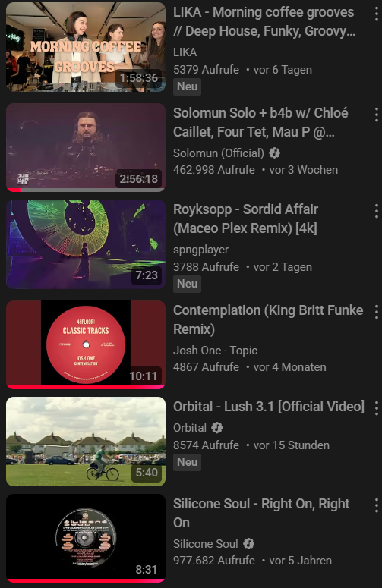Play the Solomun set thumbnail showing 2:56:18
382x588 pixels.
click(x=86, y=147)
